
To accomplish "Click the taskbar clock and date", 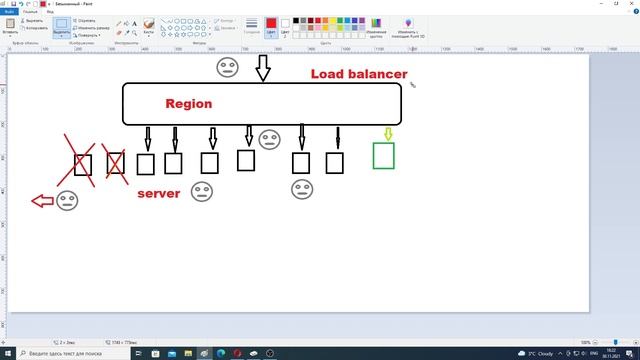I will (611, 353).
